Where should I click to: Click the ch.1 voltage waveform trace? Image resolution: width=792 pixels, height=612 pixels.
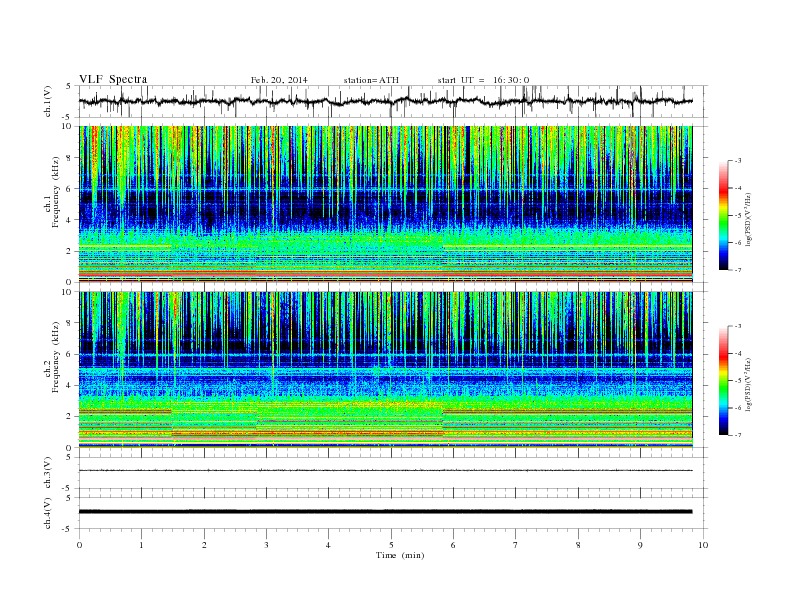tap(385, 101)
